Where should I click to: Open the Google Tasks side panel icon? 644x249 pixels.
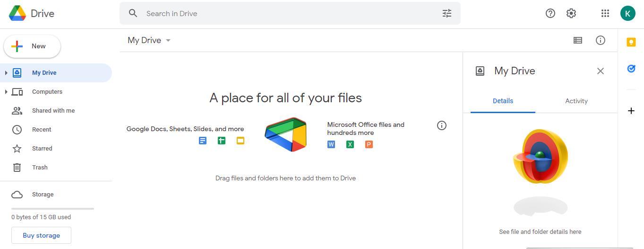(631, 69)
